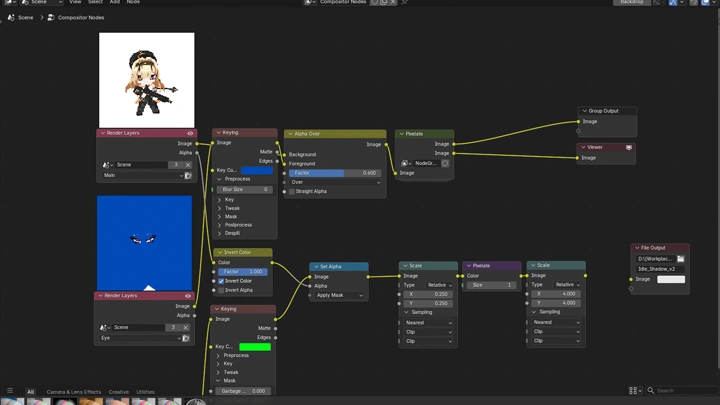Adjust the Invert Color Factor slider at 1.000
720x405 pixels.
pyautogui.click(x=243, y=272)
